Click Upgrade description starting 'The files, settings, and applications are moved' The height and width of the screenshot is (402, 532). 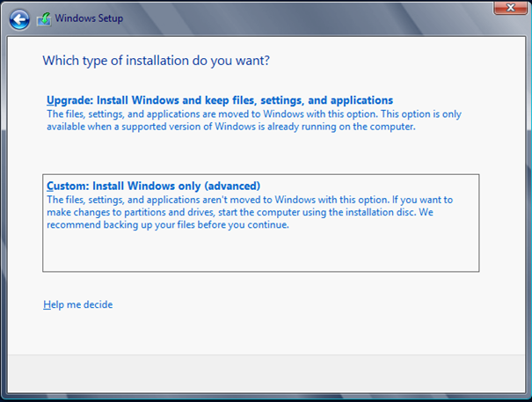[x=254, y=121]
